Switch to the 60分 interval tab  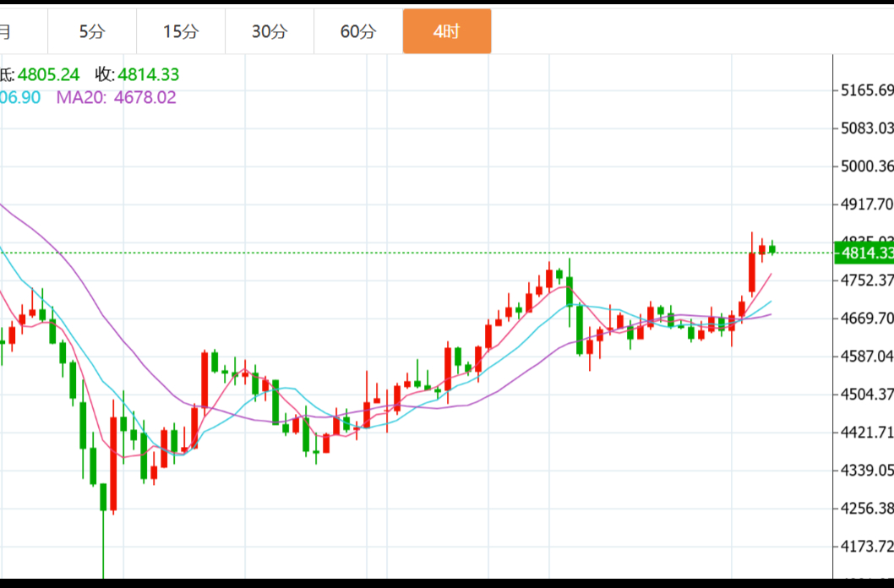(358, 32)
